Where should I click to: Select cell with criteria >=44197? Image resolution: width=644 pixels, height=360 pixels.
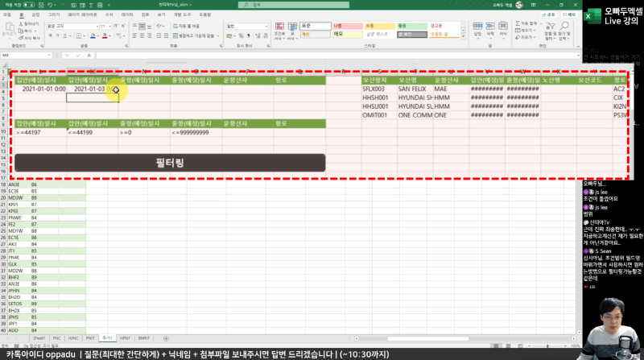coord(40,133)
